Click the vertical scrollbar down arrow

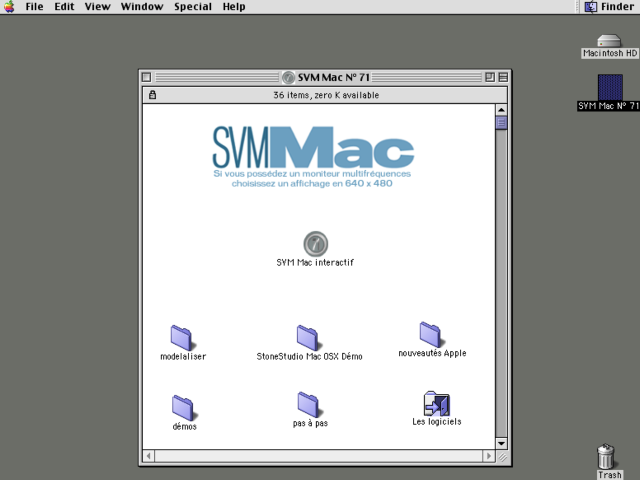(501, 443)
